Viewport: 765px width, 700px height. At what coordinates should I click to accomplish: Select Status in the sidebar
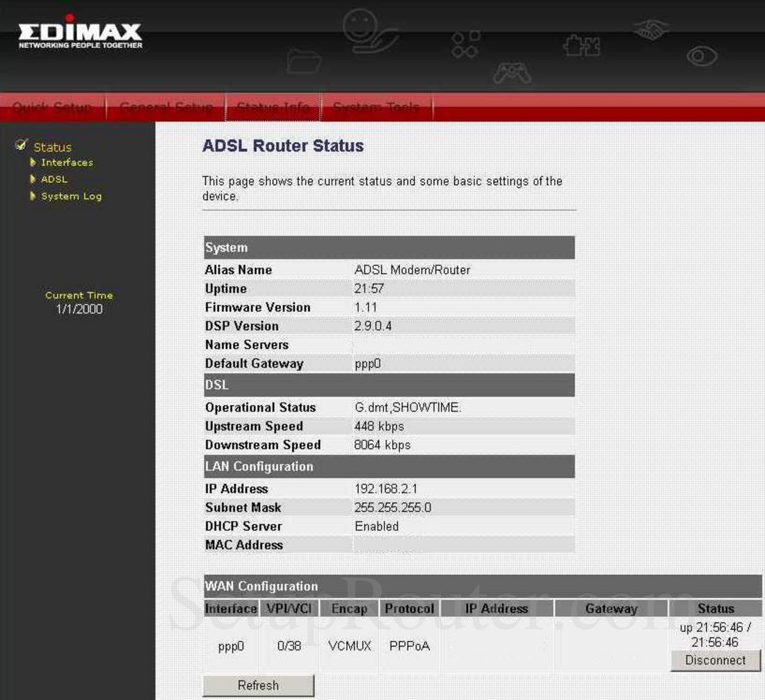[x=52, y=147]
